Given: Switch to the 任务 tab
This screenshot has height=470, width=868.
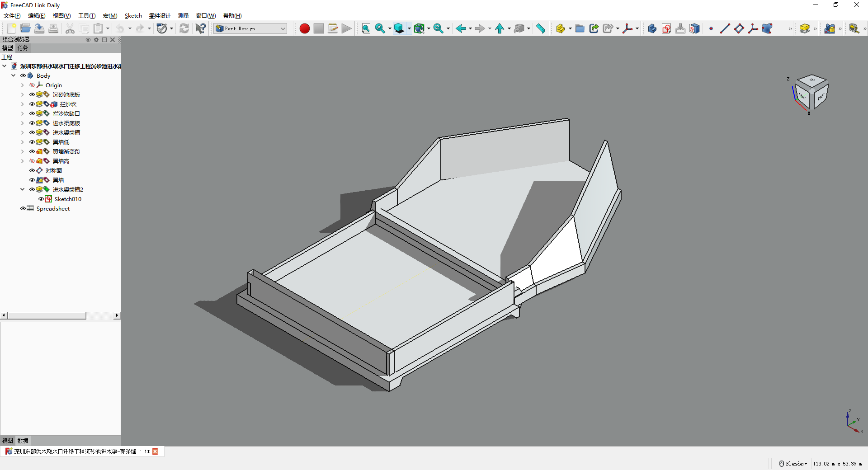Looking at the screenshot, I should [x=23, y=48].
